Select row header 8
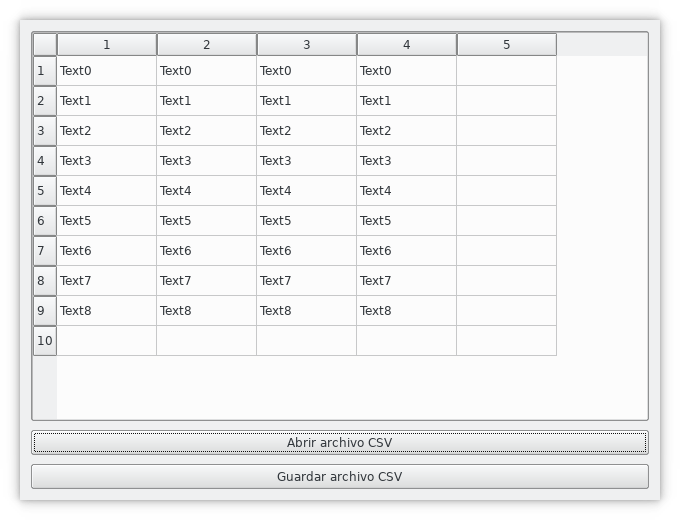This screenshot has height=520, width=680. pyautogui.click(x=44, y=281)
